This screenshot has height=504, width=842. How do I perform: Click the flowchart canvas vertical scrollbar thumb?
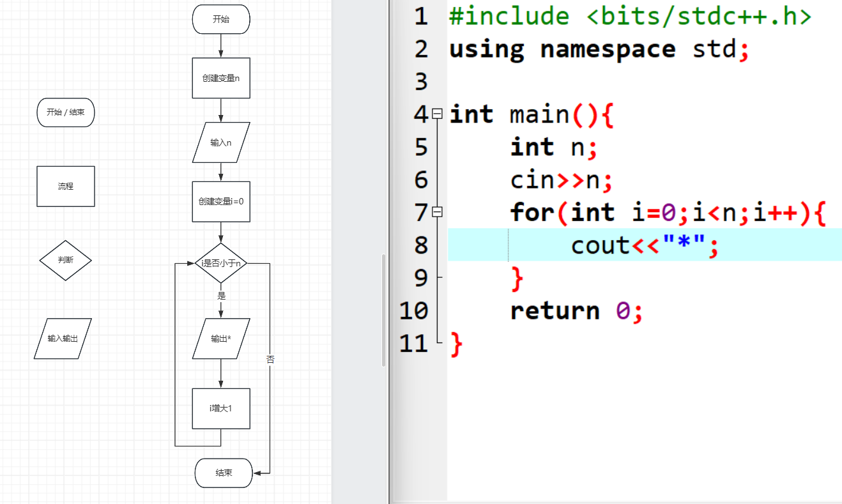383,310
